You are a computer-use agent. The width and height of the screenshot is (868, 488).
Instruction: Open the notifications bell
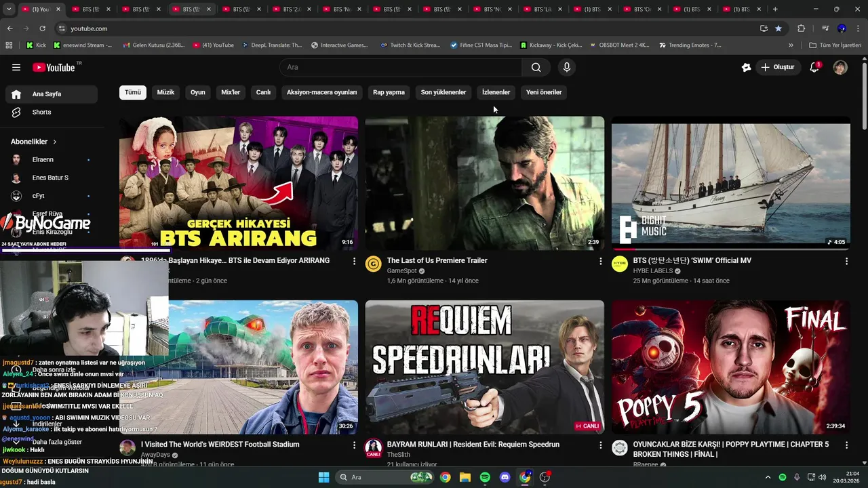(814, 67)
